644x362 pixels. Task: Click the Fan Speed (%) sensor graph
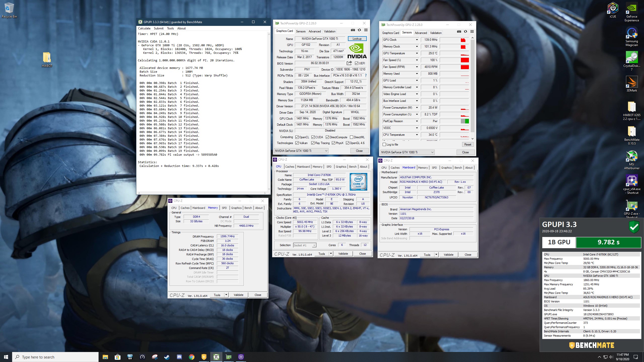(454, 60)
